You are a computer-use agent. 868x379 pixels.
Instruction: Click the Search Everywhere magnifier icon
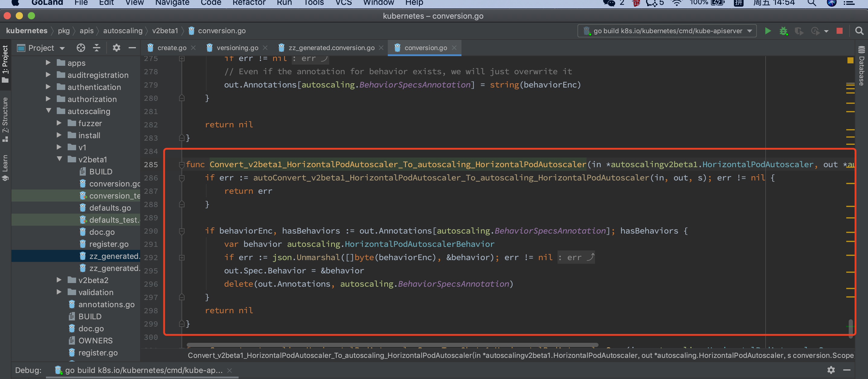[859, 31]
